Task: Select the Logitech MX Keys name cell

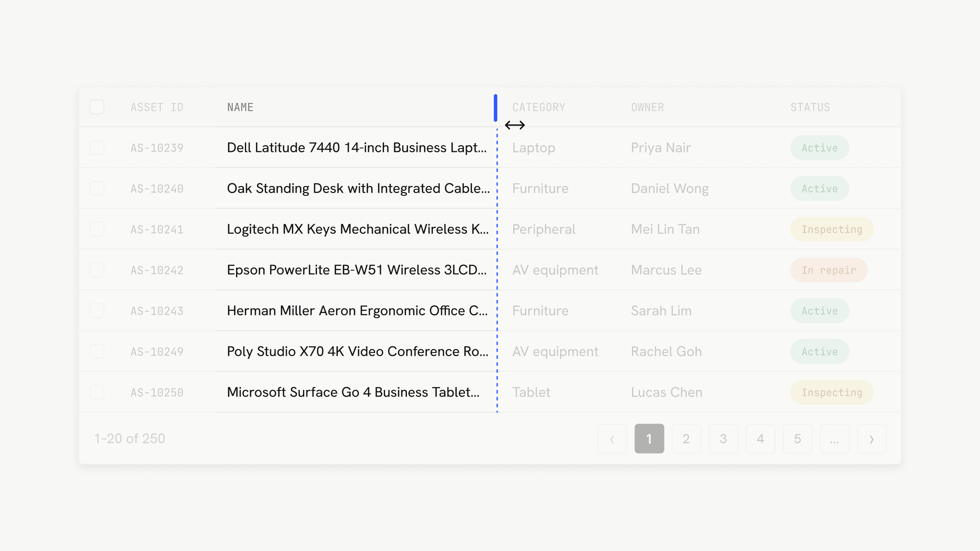Action: point(358,229)
